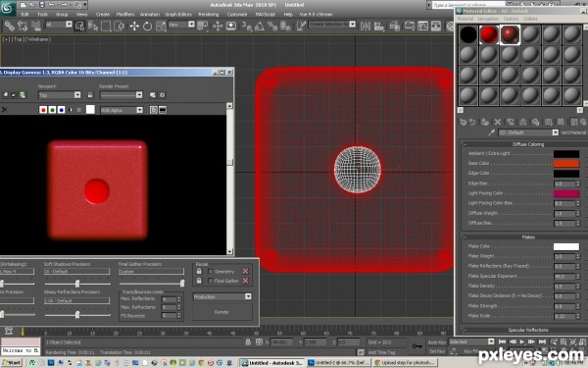Open the Create menu
588x368 pixels.
point(102,15)
